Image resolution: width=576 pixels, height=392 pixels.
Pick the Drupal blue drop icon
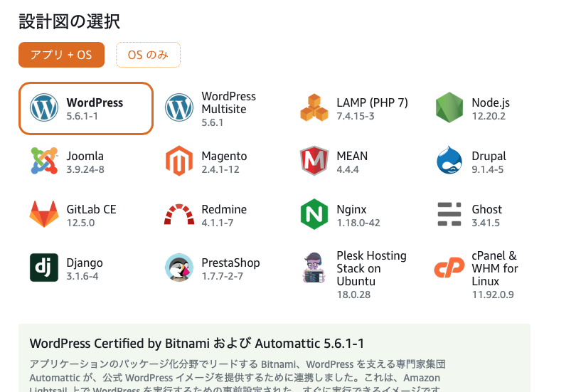click(x=449, y=160)
